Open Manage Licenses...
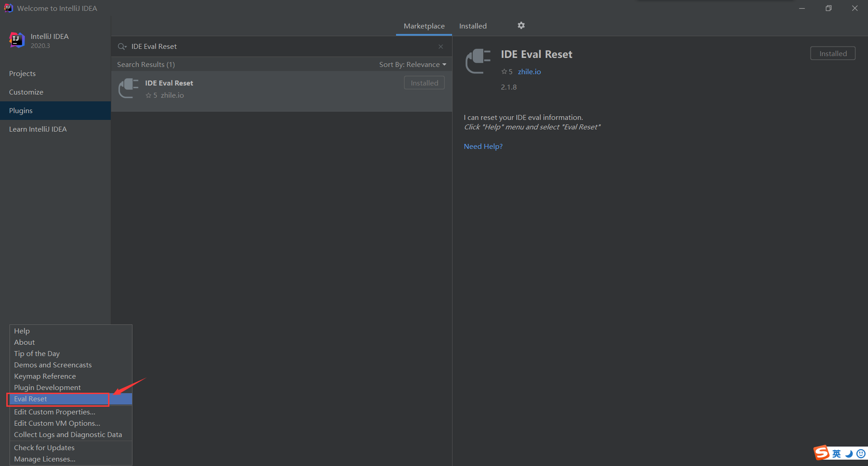The height and width of the screenshot is (466, 868). pyautogui.click(x=71, y=459)
